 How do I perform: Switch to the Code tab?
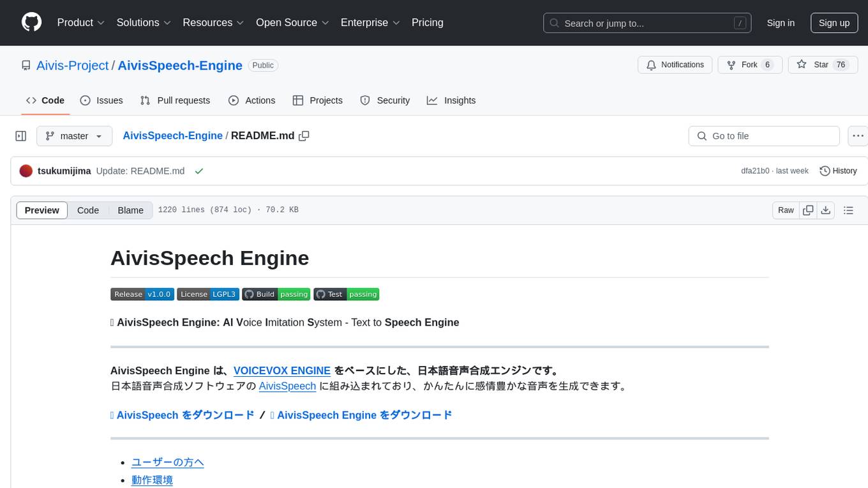[45, 100]
